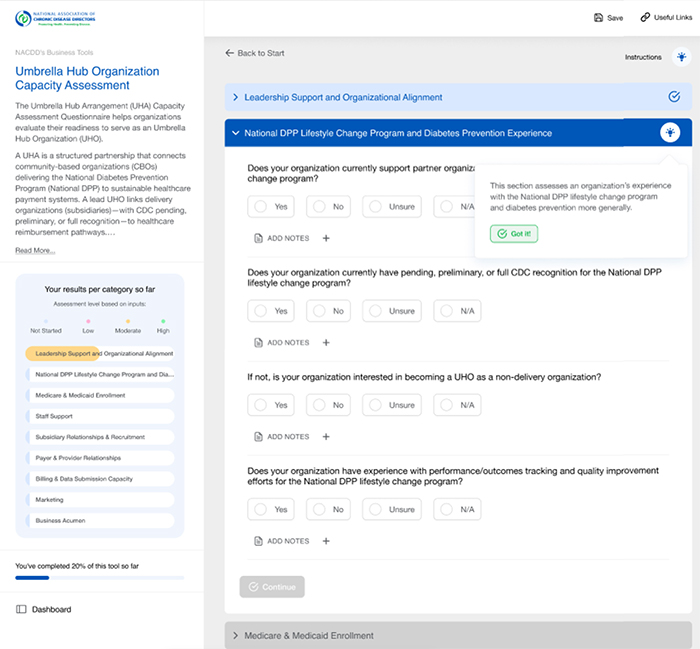Click the Moderate legend dot
Image resolution: width=700 pixels, height=649 pixels.
[128, 321]
